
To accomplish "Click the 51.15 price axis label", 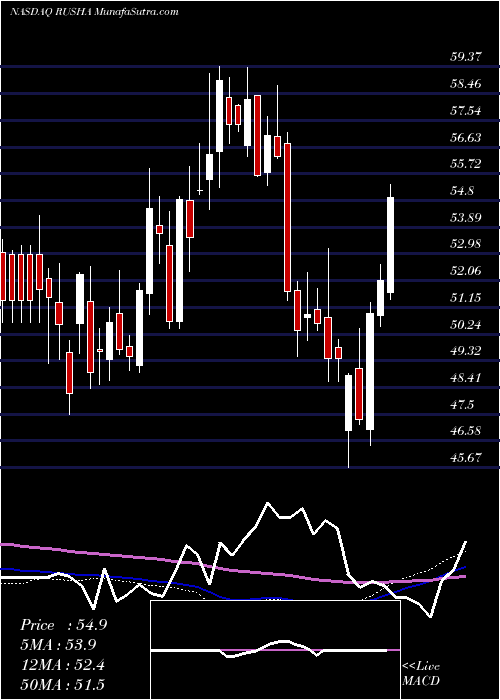I will pyautogui.click(x=465, y=297).
